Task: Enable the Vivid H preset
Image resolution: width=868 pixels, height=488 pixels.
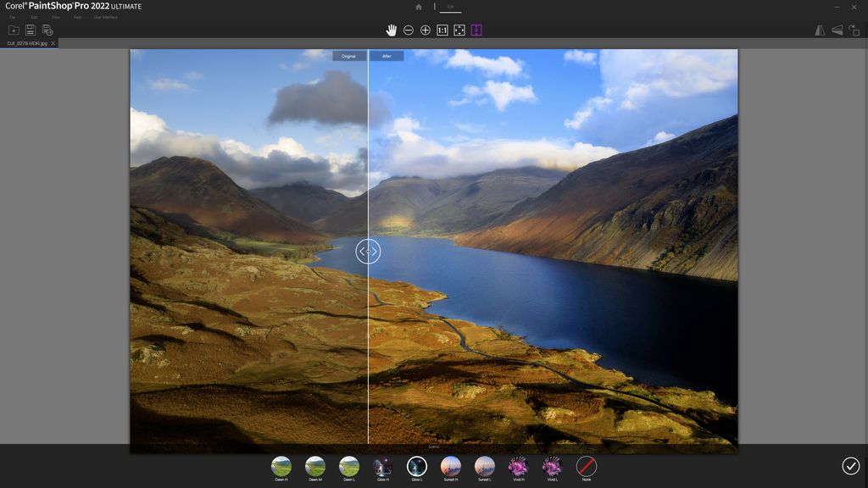Action: coord(519,467)
